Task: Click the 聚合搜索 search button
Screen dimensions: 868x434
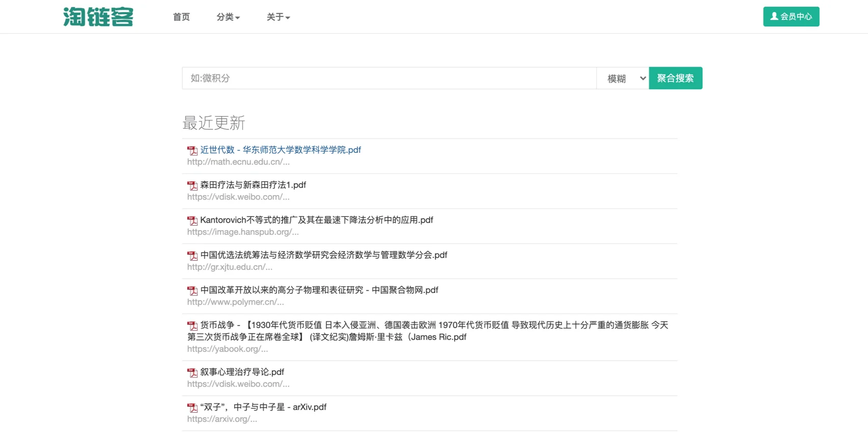Action: click(x=676, y=78)
